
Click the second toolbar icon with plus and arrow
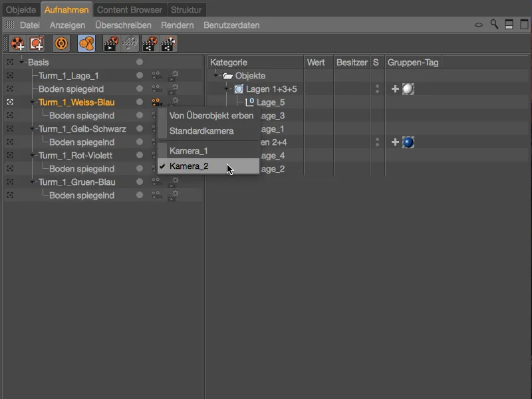coord(37,43)
